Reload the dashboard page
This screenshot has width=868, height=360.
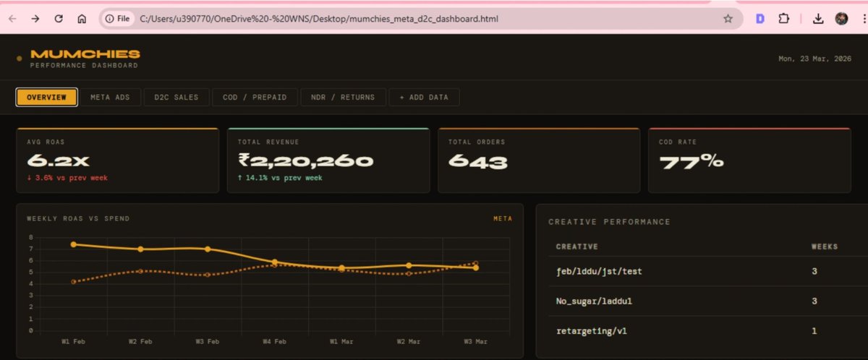coord(59,19)
